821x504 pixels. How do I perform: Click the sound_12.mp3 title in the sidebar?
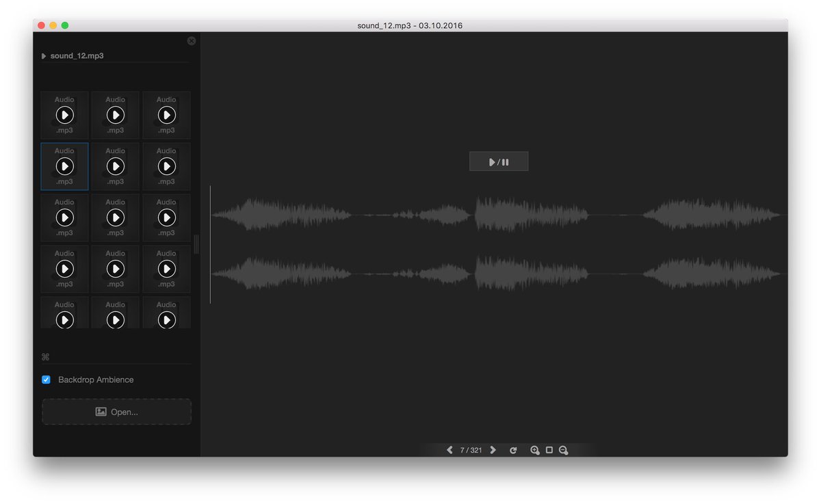tap(75, 55)
